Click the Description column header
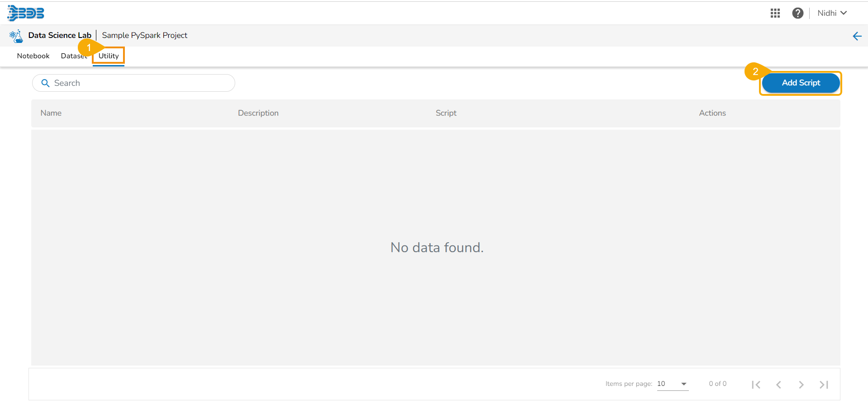868x413 pixels. 258,113
